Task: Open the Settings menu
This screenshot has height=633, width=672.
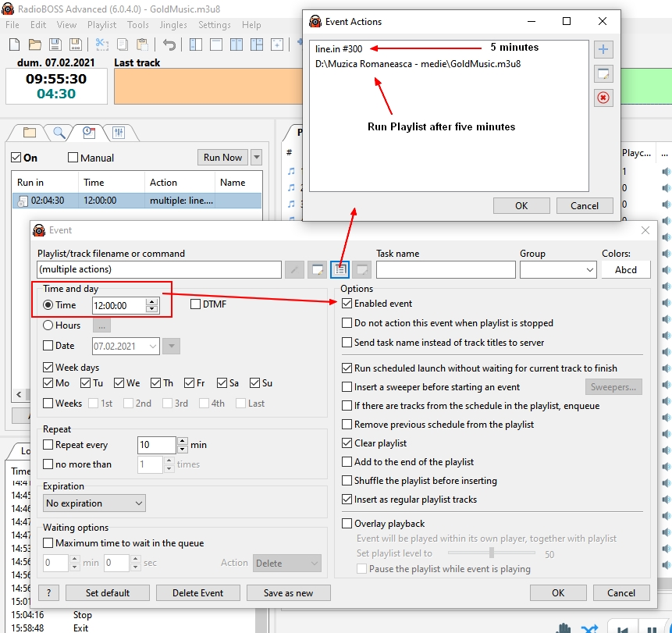Action: (x=215, y=25)
